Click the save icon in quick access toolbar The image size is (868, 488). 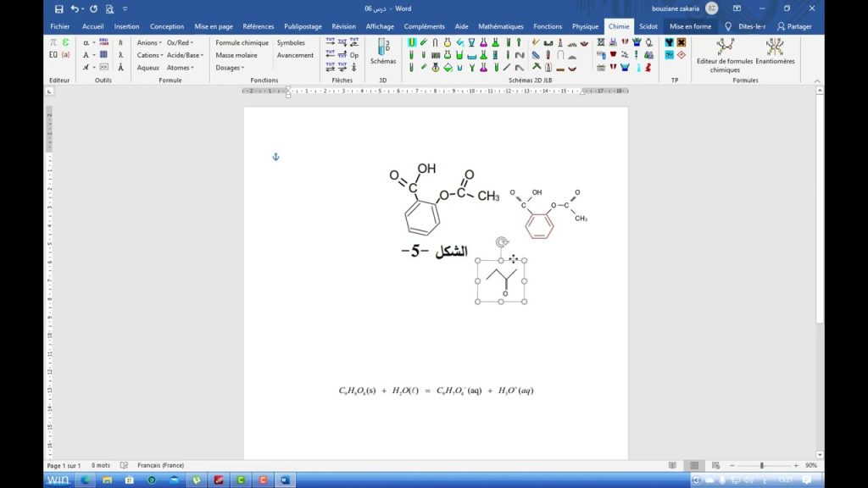tap(58, 8)
